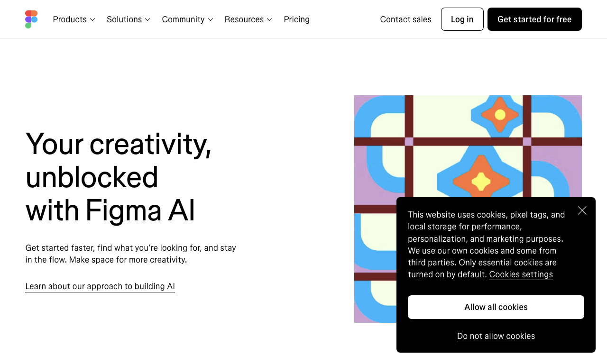Click the Figma logo icon

click(31, 19)
